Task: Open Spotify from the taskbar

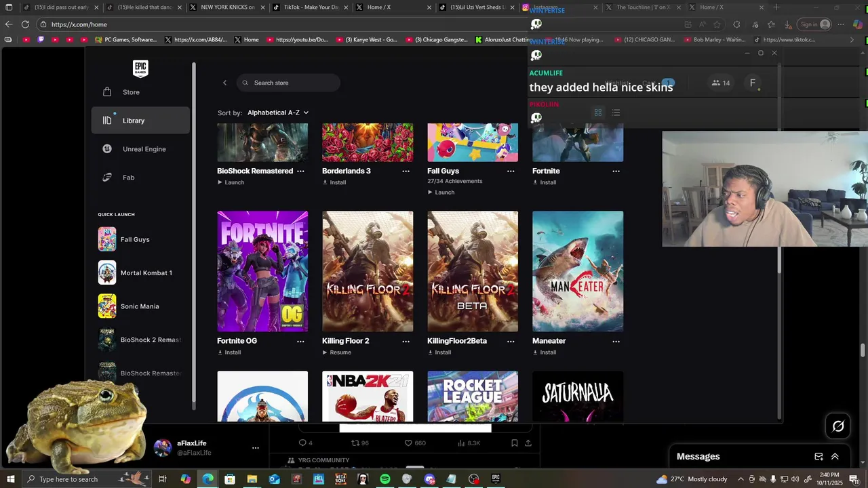Action: [385, 479]
